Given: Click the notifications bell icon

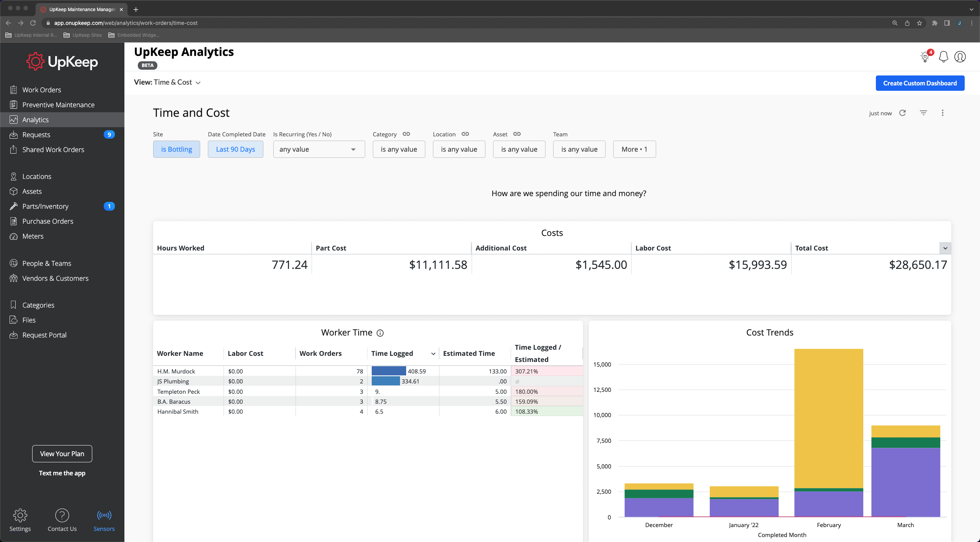Looking at the screenshot, I should (944, 57).
